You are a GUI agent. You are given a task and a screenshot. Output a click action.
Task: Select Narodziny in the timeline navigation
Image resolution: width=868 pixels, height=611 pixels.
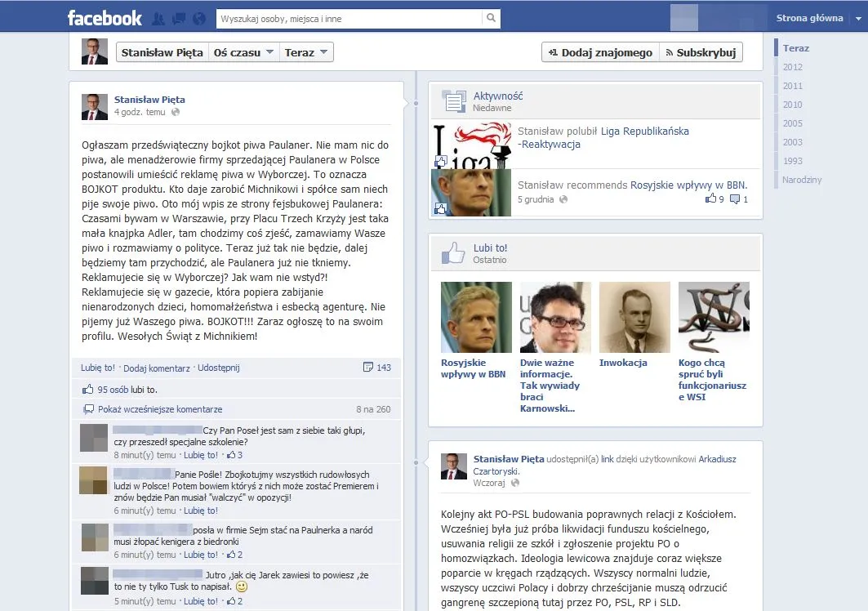pyautogui.click(x=801, y=180)
